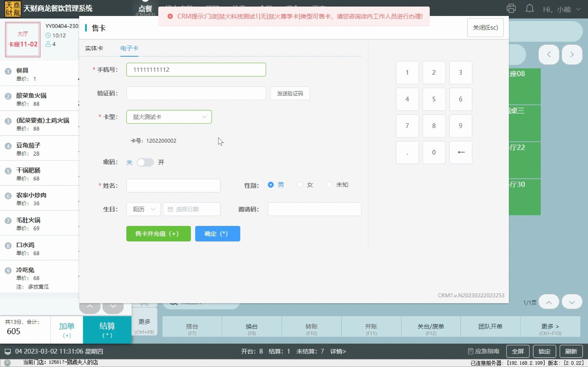The width and height of the screenshot is (588, 367).
Task: Click 团队开单 button
Action: [490, 326]
